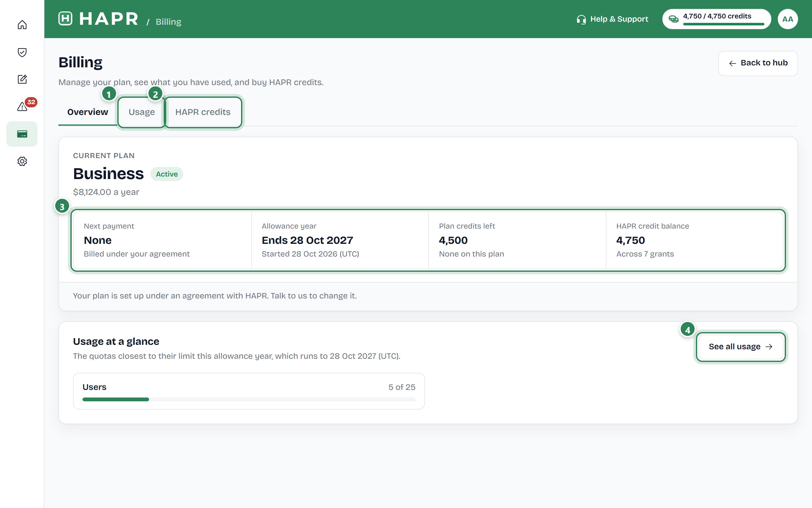Click the coins icon in the credits pill
The height and width of the screenshot is (508, 812).
[x=673, y=19]
